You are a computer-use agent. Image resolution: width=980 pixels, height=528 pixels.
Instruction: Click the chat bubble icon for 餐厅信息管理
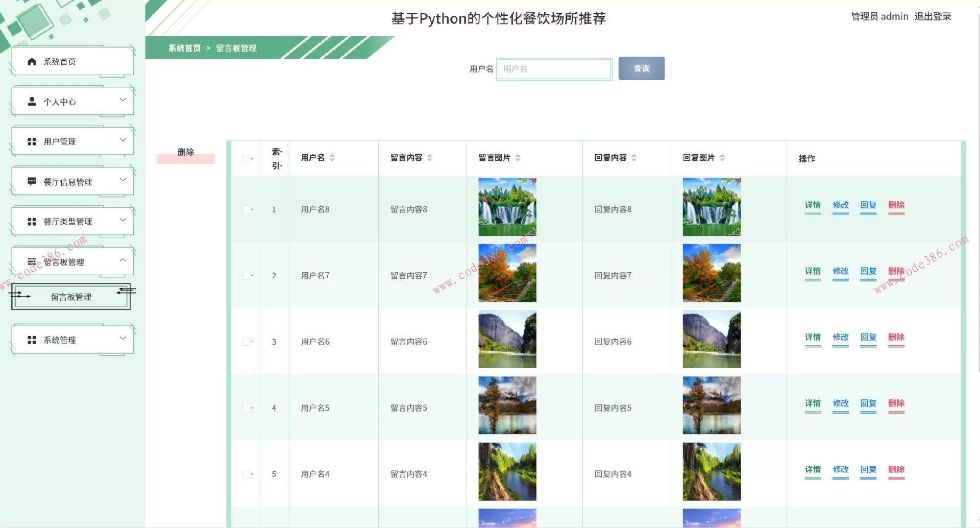(x=32, y=181)
